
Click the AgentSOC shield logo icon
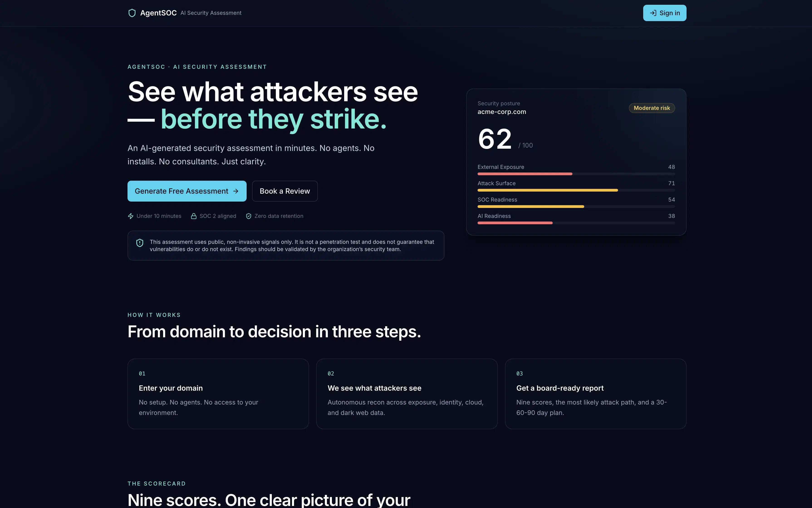[132, 13]
